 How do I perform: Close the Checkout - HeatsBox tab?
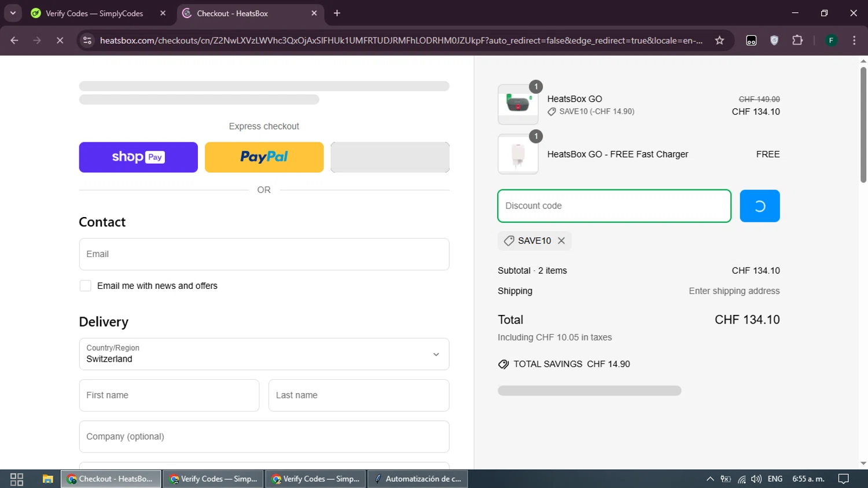314,13
